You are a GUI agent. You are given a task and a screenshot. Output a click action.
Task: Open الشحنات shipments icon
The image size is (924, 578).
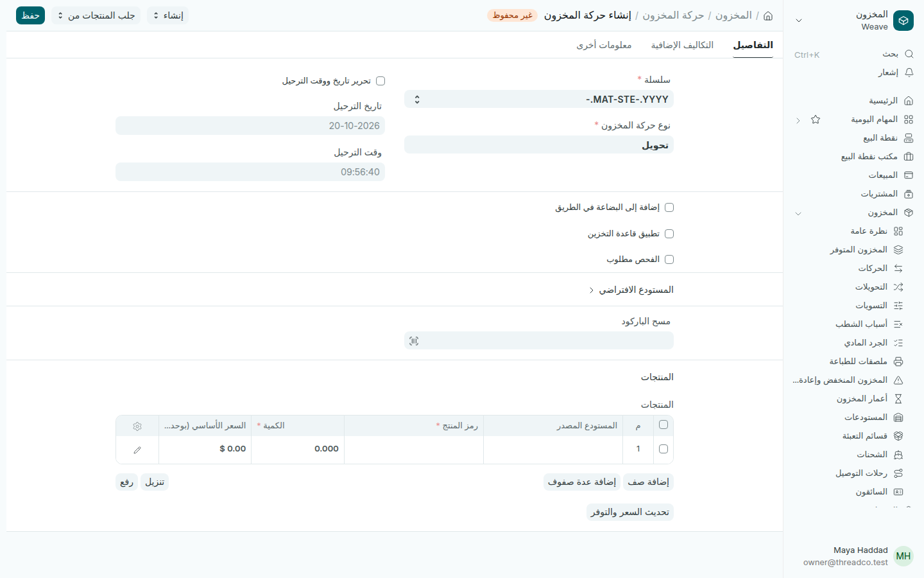898,455
